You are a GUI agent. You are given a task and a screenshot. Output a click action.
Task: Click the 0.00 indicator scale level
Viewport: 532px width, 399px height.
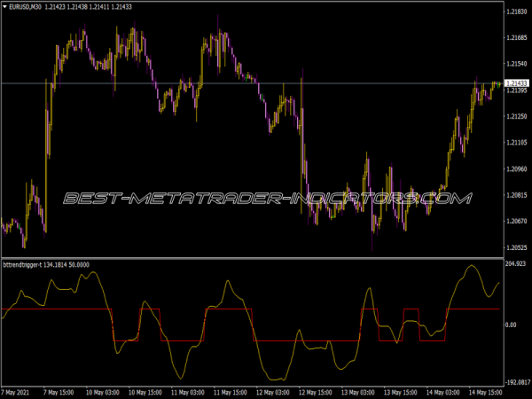click(512, 325)
